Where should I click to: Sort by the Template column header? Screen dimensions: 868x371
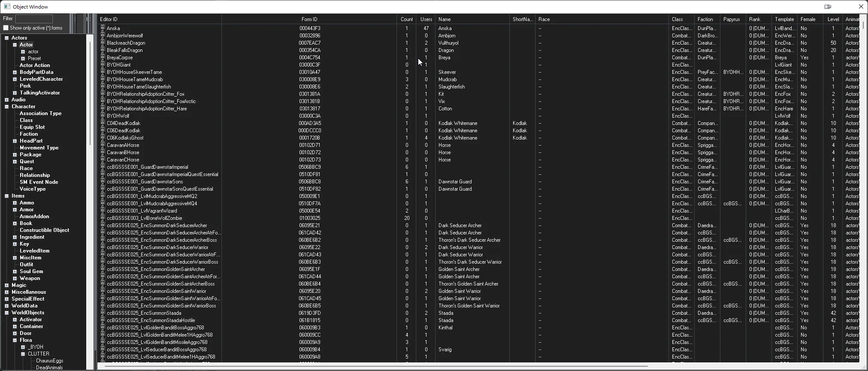[x=784, y=19]
